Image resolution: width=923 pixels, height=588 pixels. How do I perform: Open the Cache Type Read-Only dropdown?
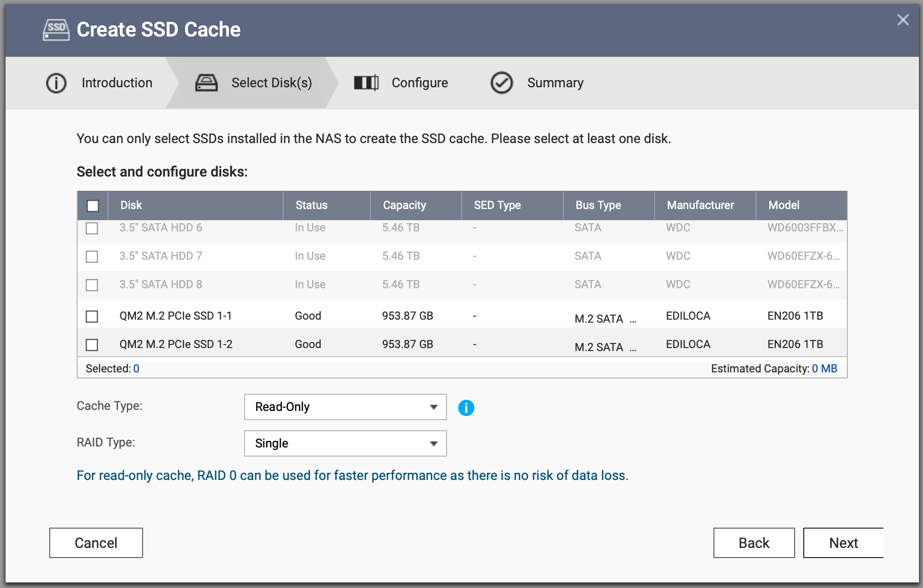pyautogui.click(x=346, y=407)
